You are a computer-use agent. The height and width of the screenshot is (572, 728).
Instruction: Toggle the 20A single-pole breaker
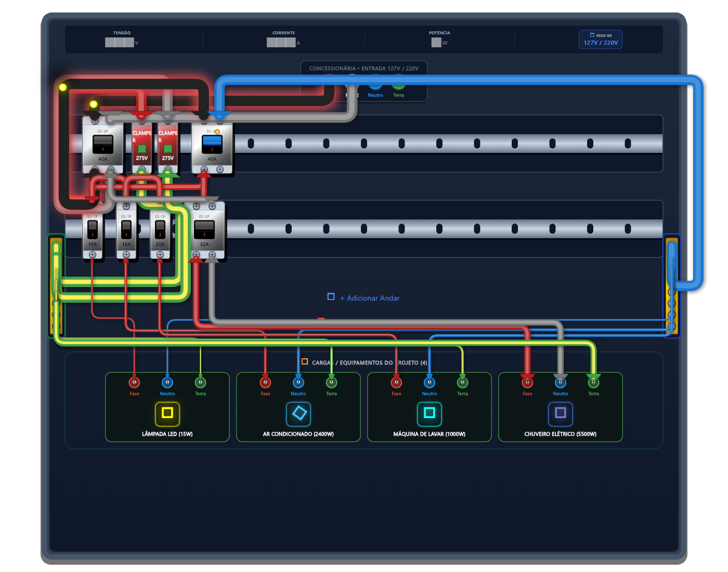click(160, 229)
